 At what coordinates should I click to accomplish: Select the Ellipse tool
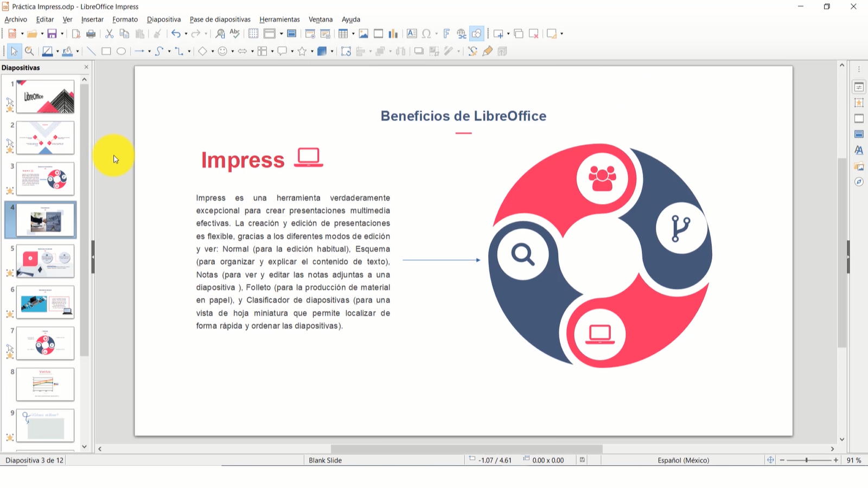coord(122,51)
